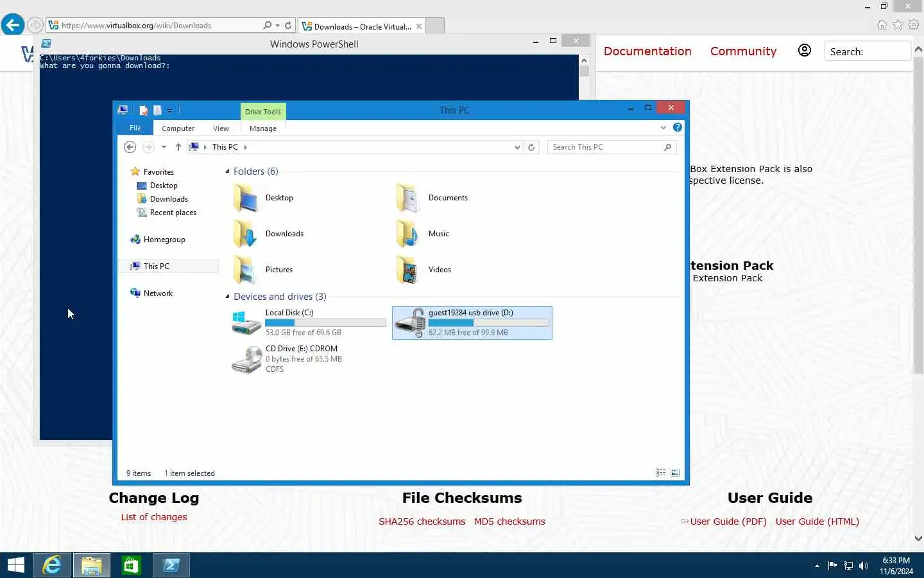924x578 pixels.
Task: Select guest19284 usb drive (D:)
Action: (472, 322)
